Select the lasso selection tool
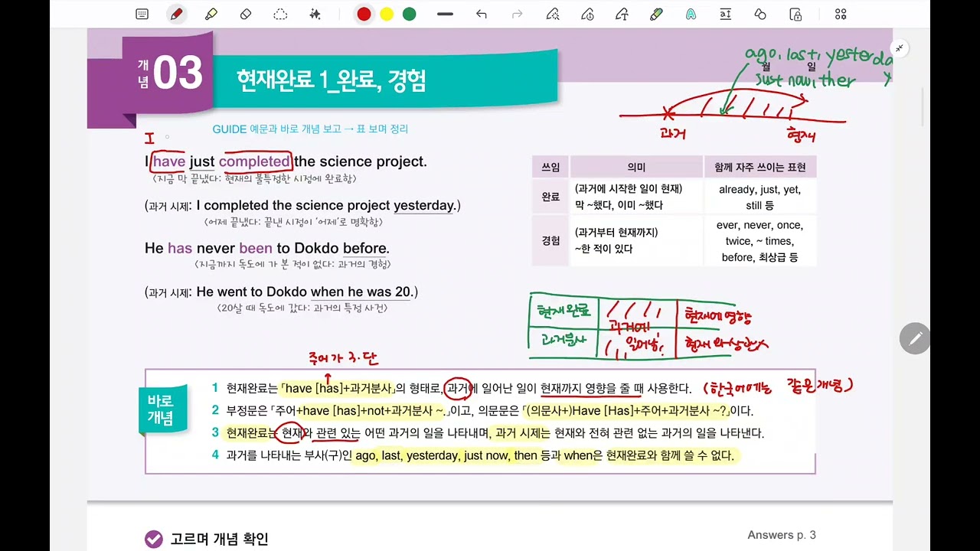The width and height of the screenshot is (980, 551). click(280, 14)
